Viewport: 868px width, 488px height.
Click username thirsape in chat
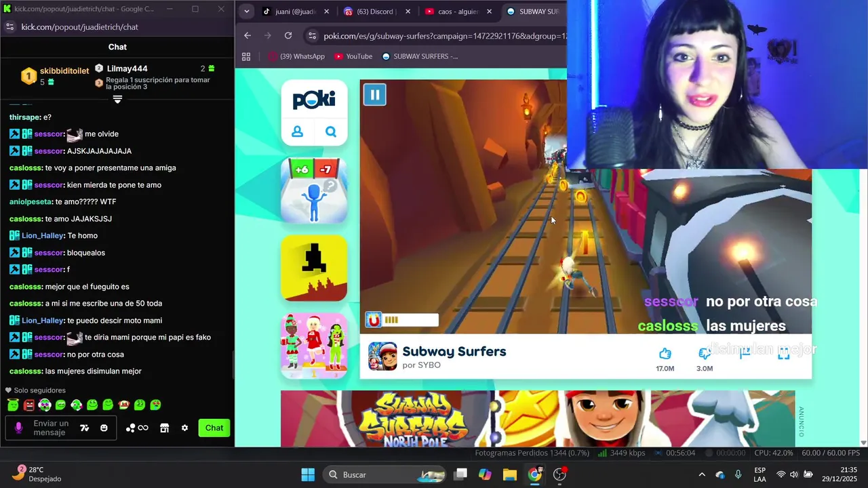point(24,117)
